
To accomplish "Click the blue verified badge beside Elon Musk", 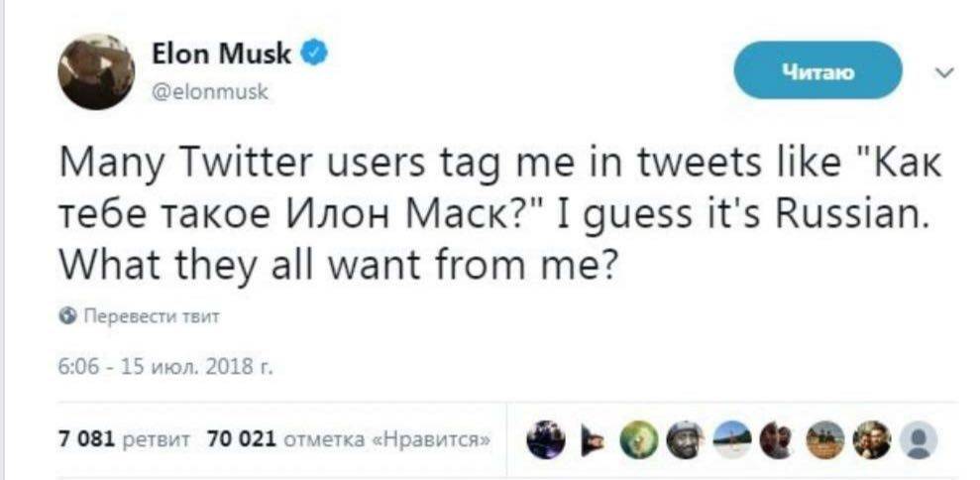I will [314, 55].
